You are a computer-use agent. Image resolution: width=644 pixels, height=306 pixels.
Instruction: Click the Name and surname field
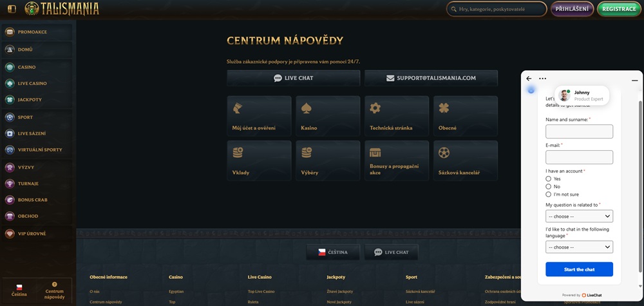[579, 131]
